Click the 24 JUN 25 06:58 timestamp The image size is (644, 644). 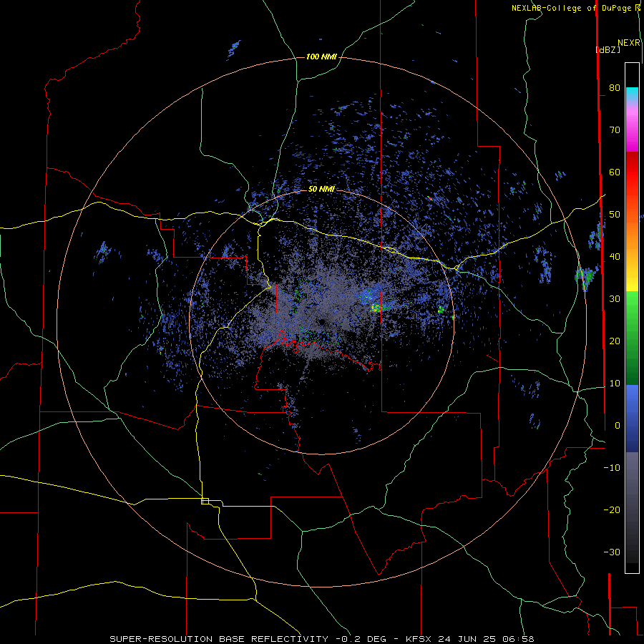(486, 639)
